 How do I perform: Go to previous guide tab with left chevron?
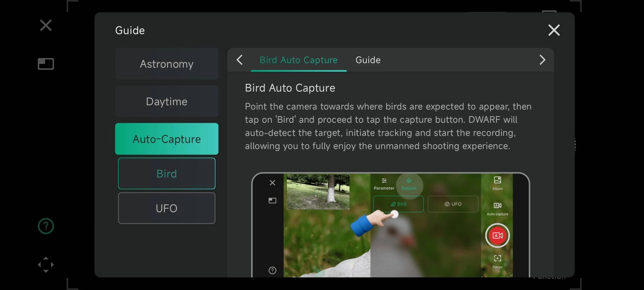point(240,60)
